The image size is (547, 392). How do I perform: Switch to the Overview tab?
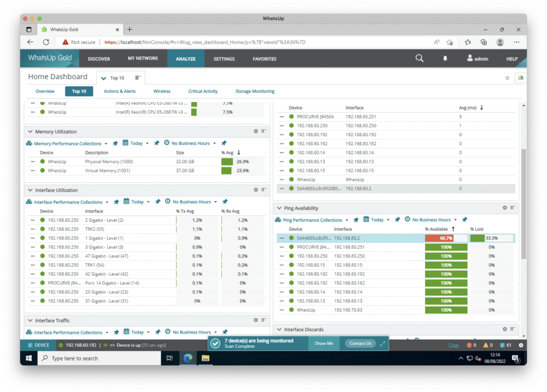coord(45,91)
